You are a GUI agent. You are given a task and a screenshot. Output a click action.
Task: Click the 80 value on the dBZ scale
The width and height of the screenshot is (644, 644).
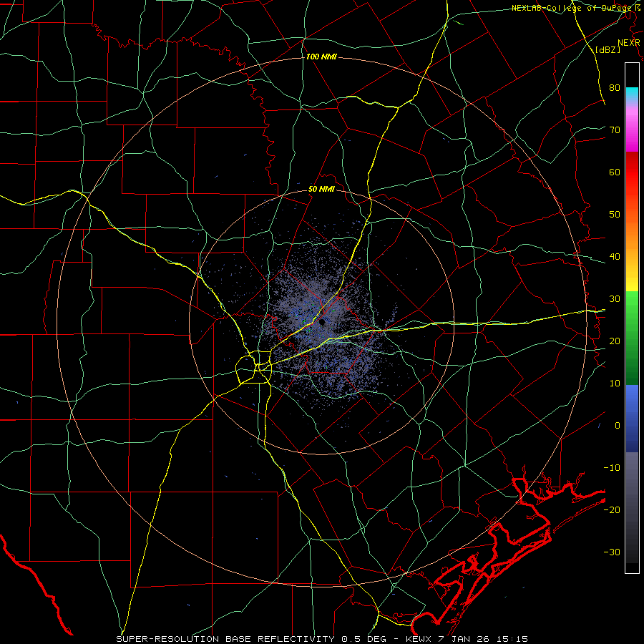coord(615,87)
